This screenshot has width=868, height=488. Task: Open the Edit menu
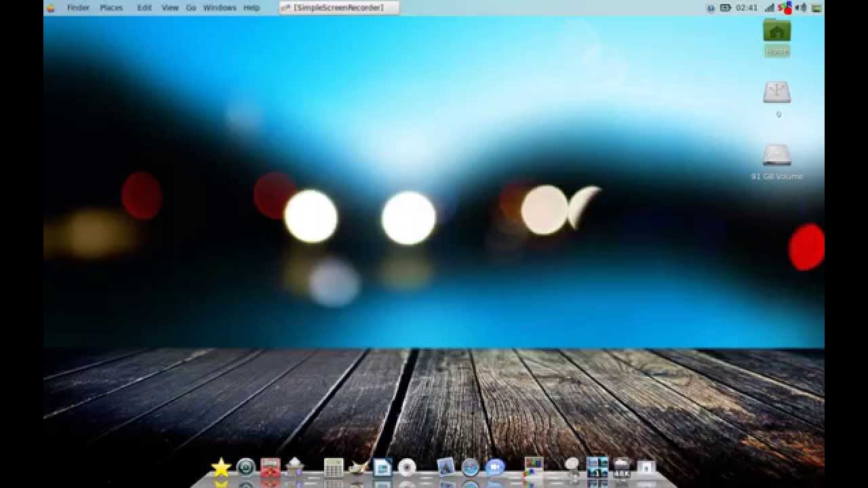(144, 8)
